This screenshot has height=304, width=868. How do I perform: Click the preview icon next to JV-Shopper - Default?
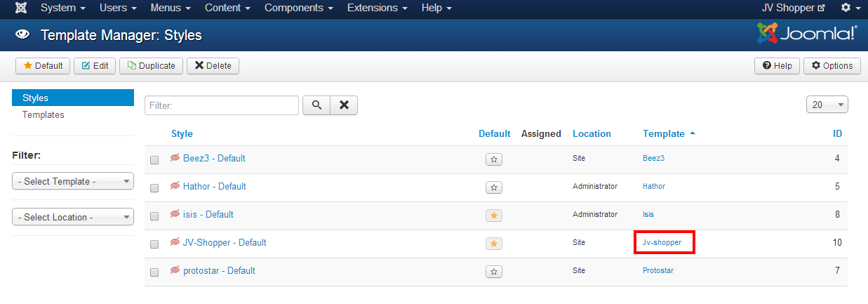click(x=175, y=242)
